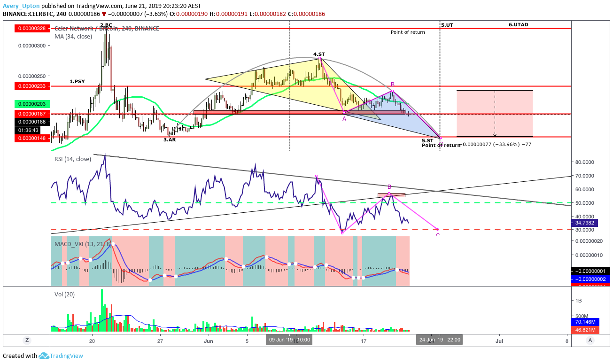Open the Avery_Upton author name
Screen dimensions: 613x364
click(x=21, y=7)
